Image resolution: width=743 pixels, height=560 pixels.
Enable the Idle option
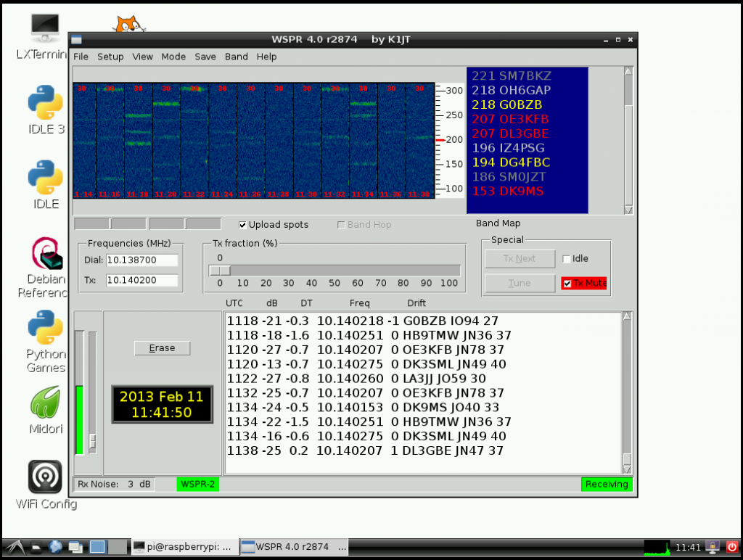coord(566,258)
